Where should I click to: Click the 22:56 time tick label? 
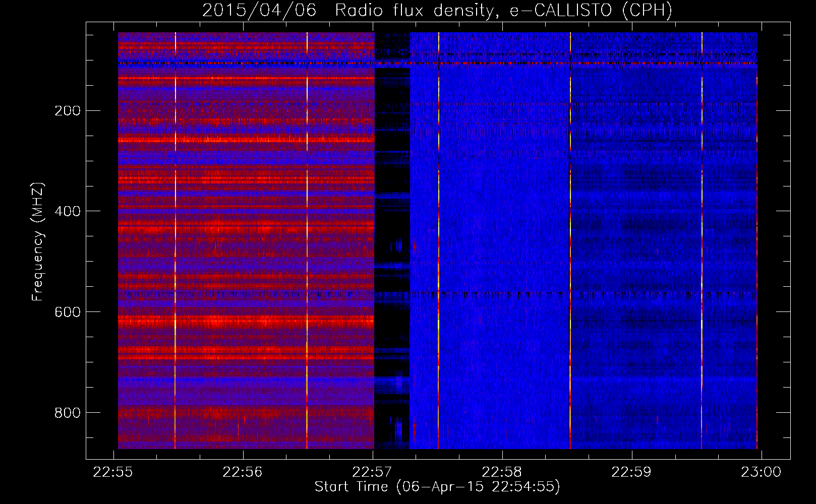(243, 472)
